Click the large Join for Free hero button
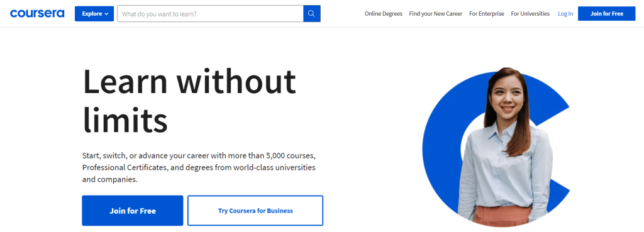Screen dimensions: 644x232 (132, 211)
